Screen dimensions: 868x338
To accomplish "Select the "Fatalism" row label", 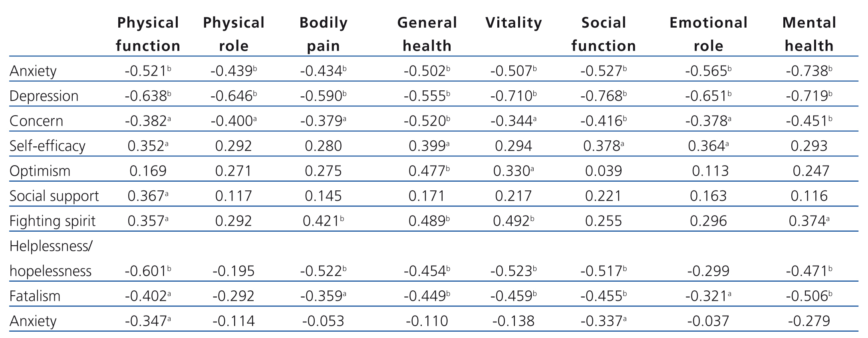I will (35, 296).
